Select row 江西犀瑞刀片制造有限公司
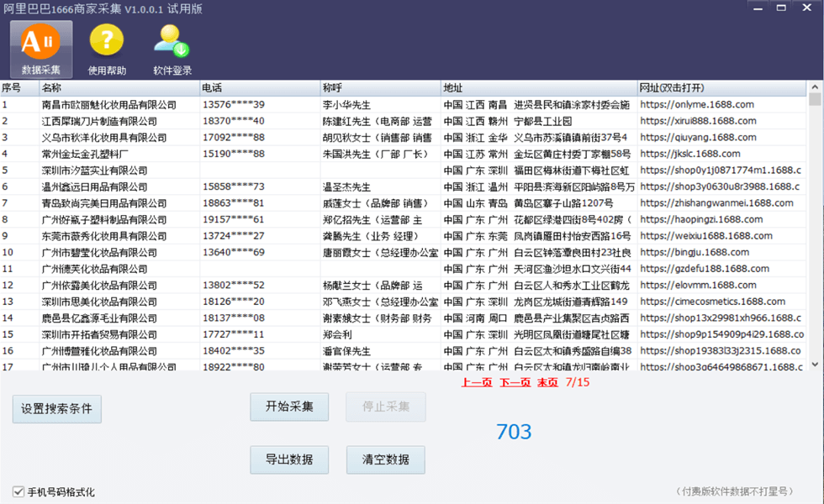Image resolution: width=824 pixels, height=504 pixels. (x=403, y=121)
